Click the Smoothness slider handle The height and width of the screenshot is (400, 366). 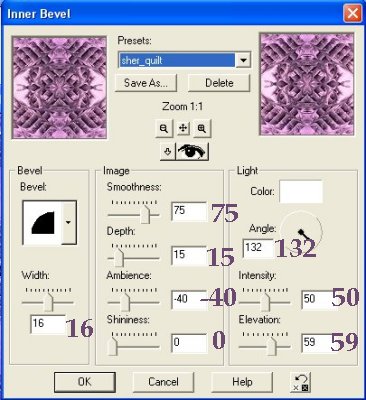145,214
